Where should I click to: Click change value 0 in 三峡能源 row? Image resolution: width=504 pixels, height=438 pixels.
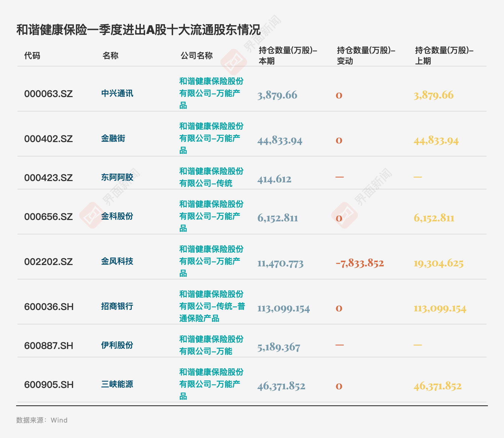click(x=339, y=386)
